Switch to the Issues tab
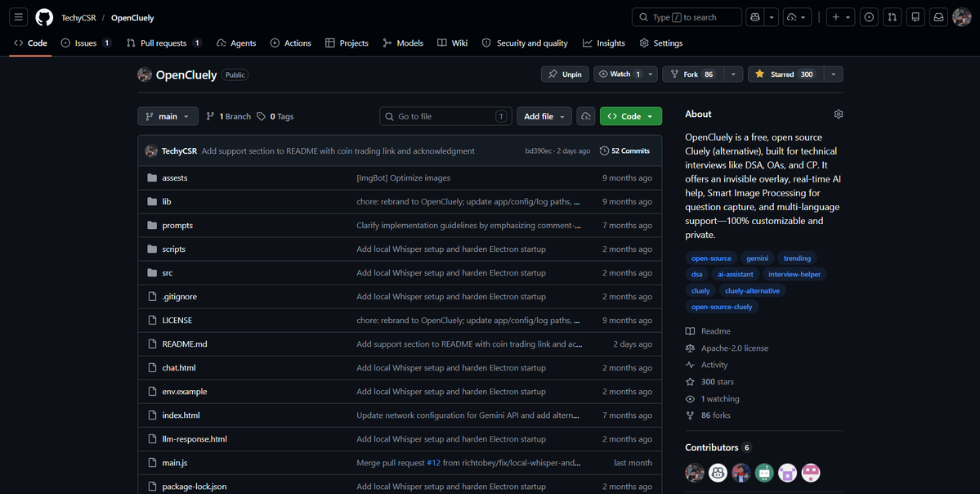The height and width of the screenshot is (494, 980). coord(87,43)
